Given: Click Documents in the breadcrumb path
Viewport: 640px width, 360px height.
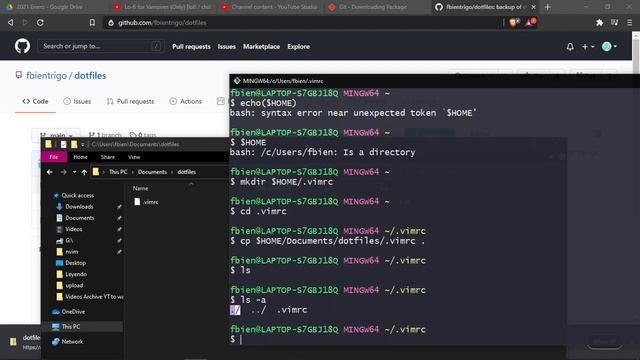Looking at the screenshot, I should (x=152, y=172).
